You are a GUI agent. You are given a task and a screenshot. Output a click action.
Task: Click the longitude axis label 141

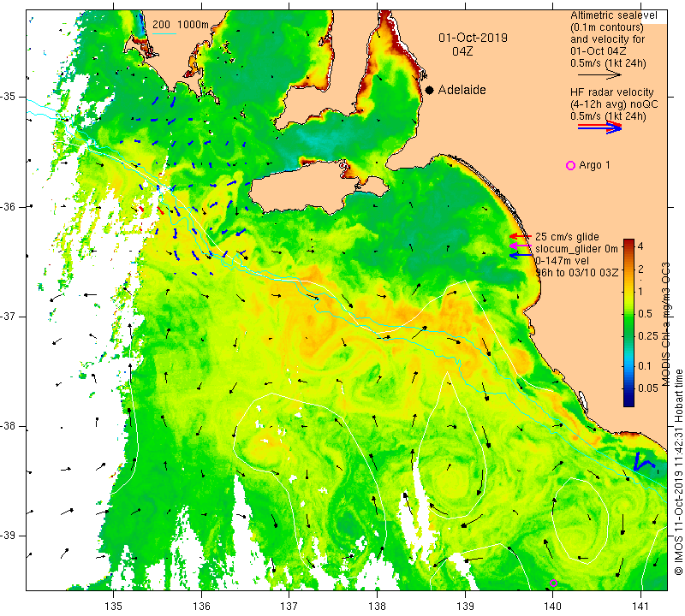(x=640, y=606)
